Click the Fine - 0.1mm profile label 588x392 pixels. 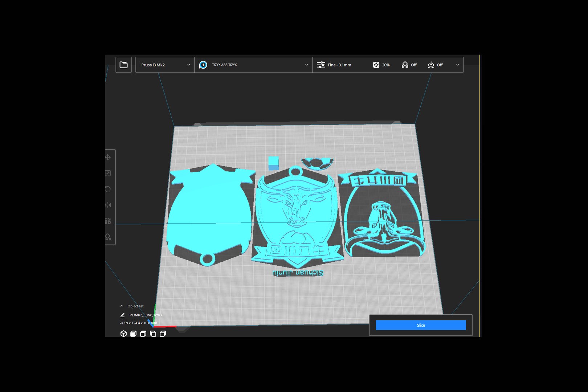click(x=339, y=65)
